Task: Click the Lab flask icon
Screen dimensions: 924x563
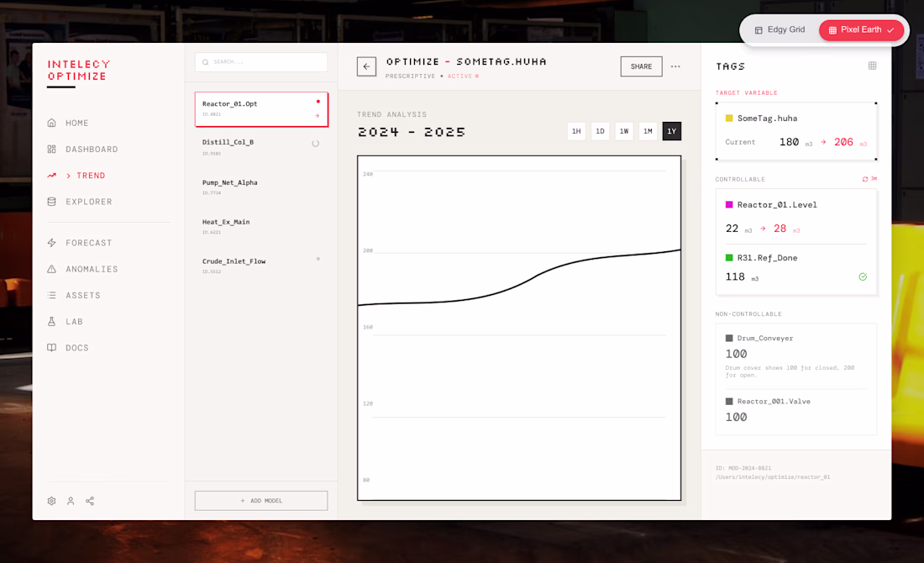Action: click(52, 321)
